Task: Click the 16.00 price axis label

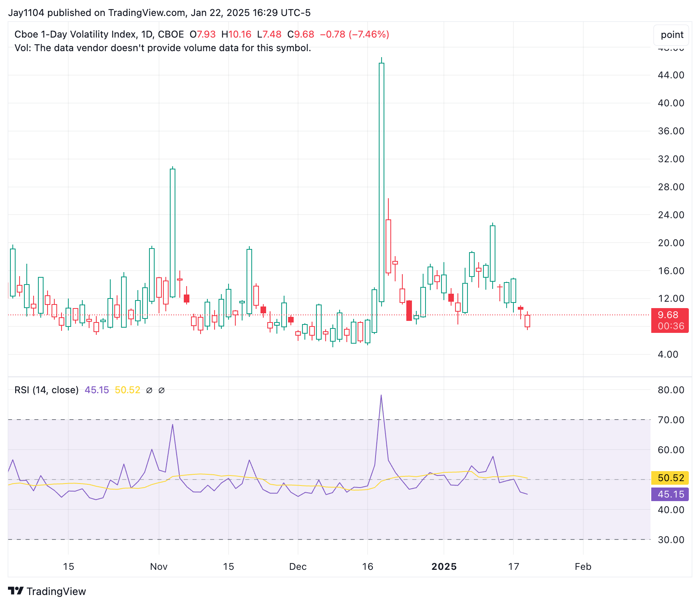Action: tap(671, 271)
